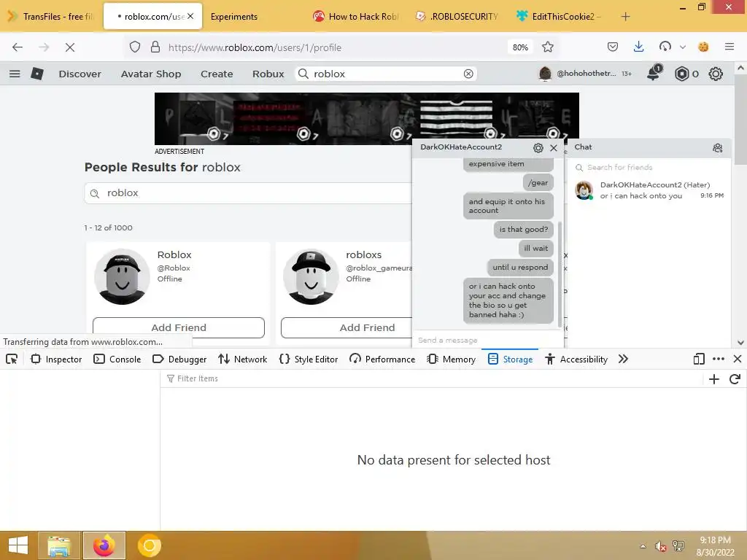Open the Memory devtools tab

click(x=452, y=359)
